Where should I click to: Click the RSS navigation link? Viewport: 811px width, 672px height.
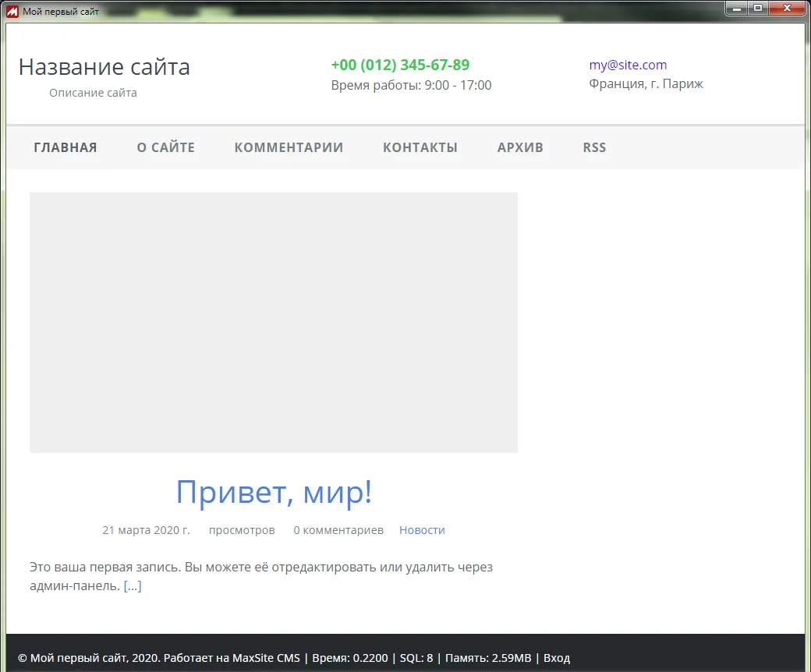click(x=594, y=147)
